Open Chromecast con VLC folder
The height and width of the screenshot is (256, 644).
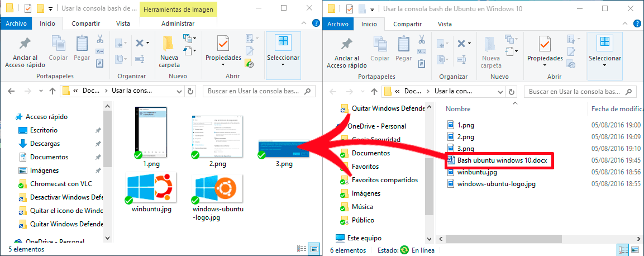[x=56, y=184]
